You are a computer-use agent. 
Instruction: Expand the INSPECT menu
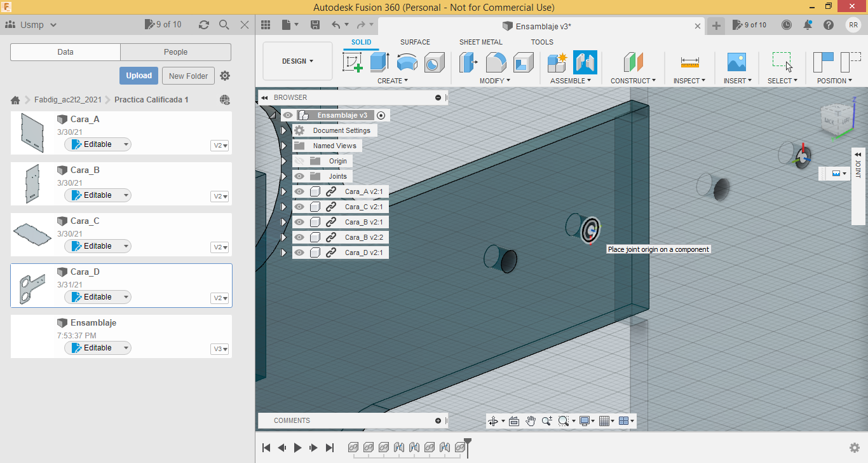tap(689, 81)
